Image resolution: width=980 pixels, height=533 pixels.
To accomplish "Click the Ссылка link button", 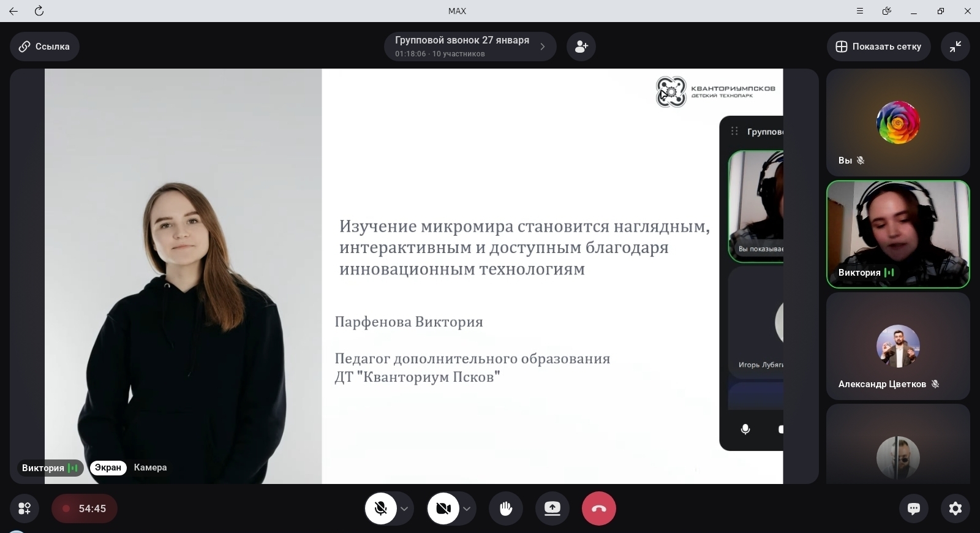I will [44, 47].
